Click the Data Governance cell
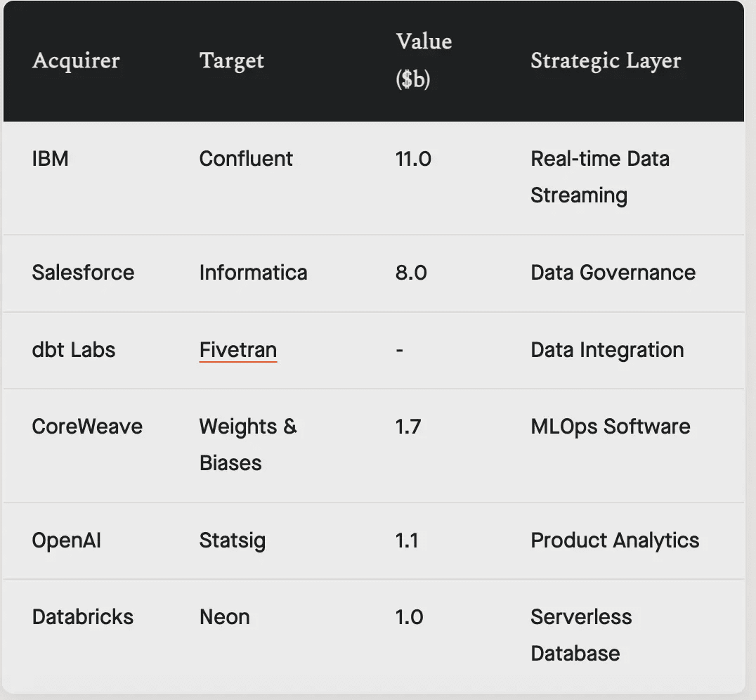 click(x=613, y=273)
